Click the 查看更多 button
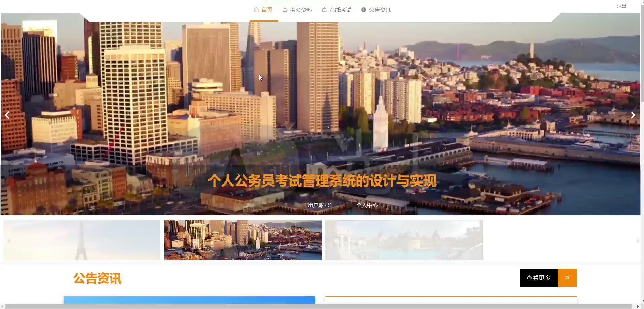The width and height of the screenshot is (644, 309). (539, 278)
